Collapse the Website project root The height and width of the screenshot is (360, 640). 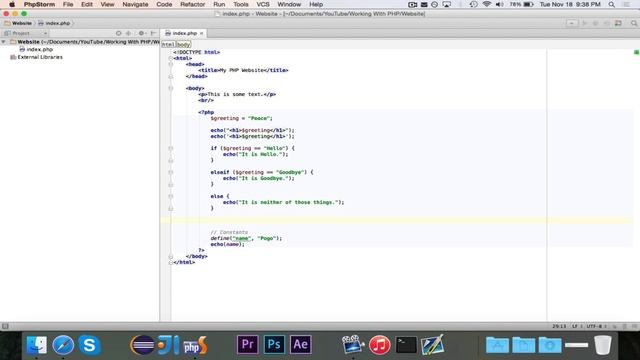pyautogui.click(x=4, y=42)
